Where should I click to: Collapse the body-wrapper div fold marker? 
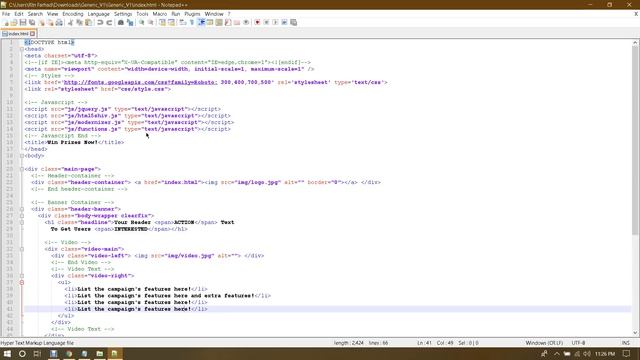[22, 216]
